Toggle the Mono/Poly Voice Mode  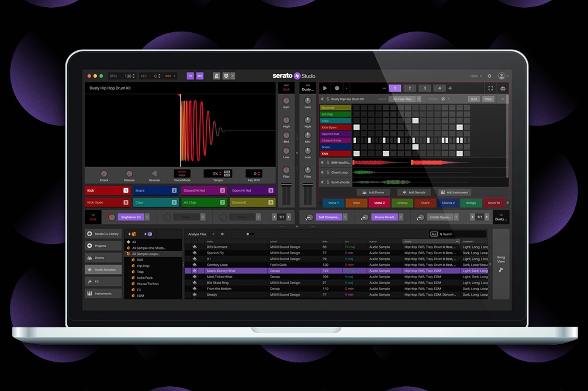(182, 173)
